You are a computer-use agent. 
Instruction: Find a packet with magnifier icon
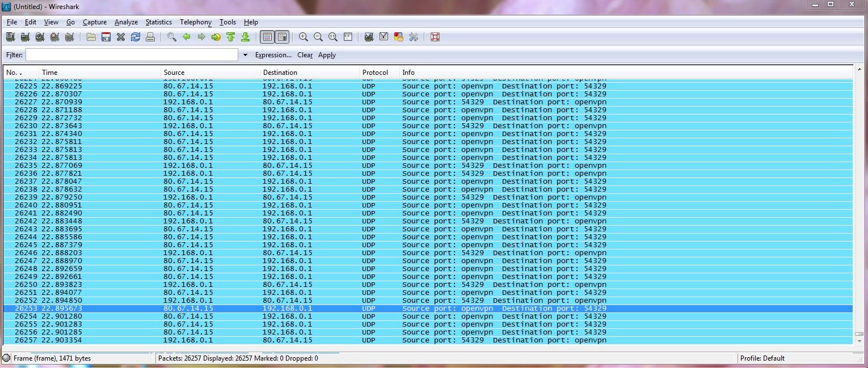click(172, 37)
